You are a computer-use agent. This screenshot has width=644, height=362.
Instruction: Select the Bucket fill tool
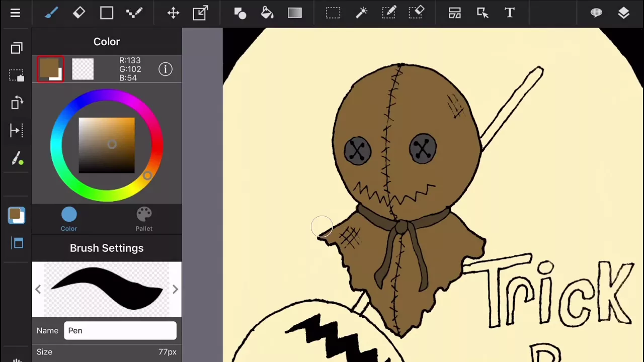click(267, 13)
